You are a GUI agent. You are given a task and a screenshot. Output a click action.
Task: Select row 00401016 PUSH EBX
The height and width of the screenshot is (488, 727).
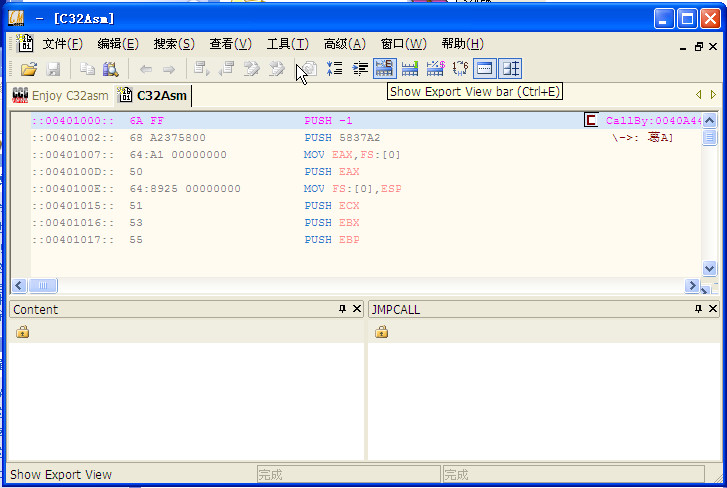366,223
